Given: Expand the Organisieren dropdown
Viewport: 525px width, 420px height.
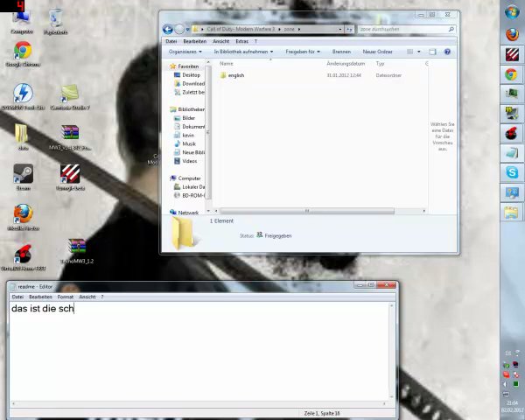Looking at the screenshot, I should (185, 52).
